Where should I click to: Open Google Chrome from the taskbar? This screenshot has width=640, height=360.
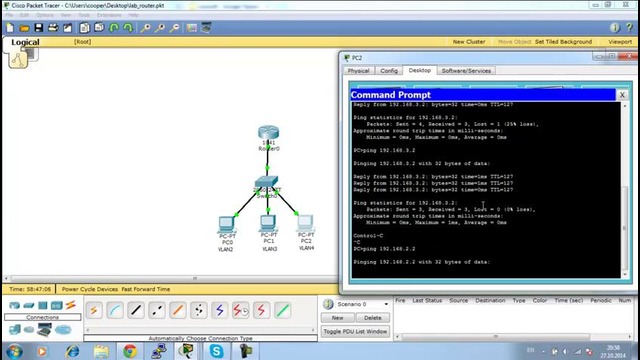pyautogui.click(x=130, y=351)
